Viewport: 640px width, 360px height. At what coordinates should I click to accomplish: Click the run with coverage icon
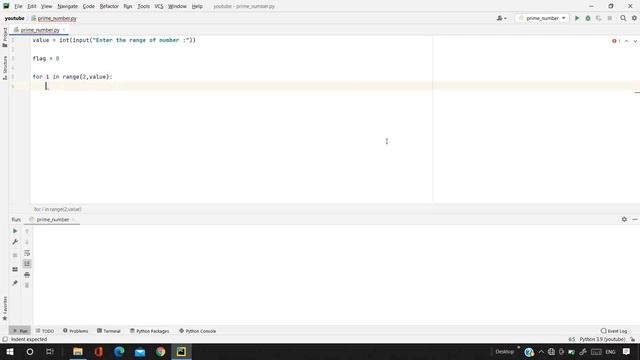pos(599,18)
